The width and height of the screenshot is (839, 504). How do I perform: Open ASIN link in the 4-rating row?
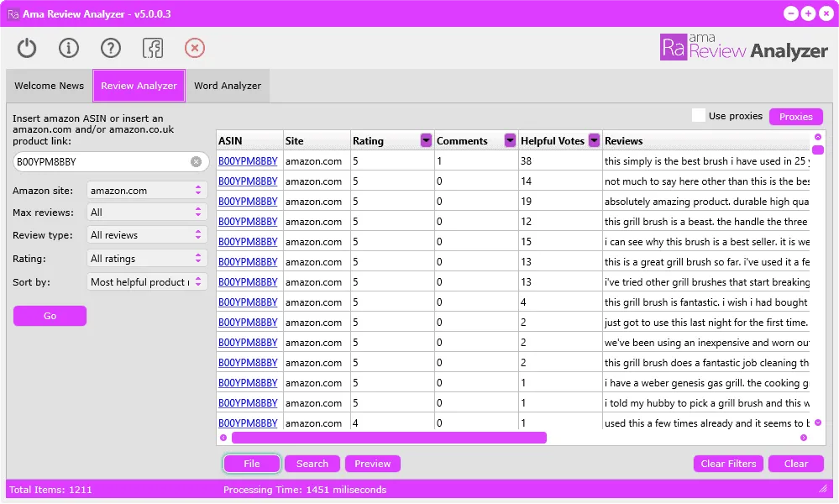pos(248,423)
